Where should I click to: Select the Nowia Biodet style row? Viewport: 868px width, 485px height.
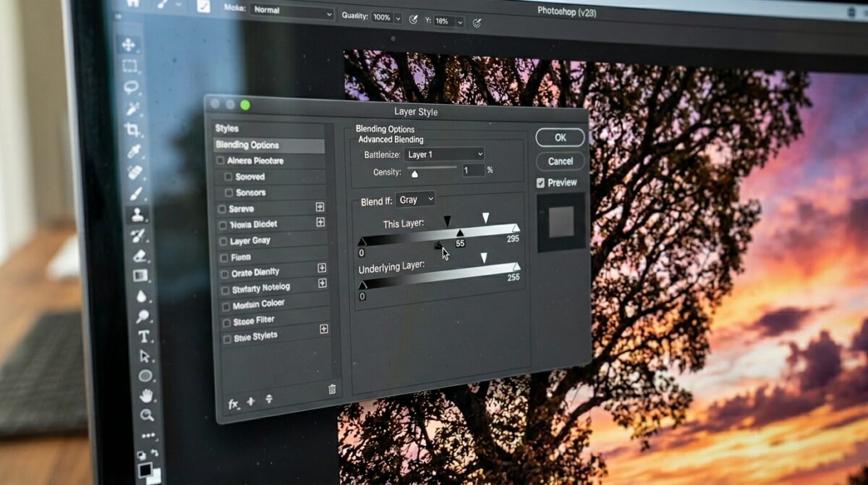coord(272,224)
